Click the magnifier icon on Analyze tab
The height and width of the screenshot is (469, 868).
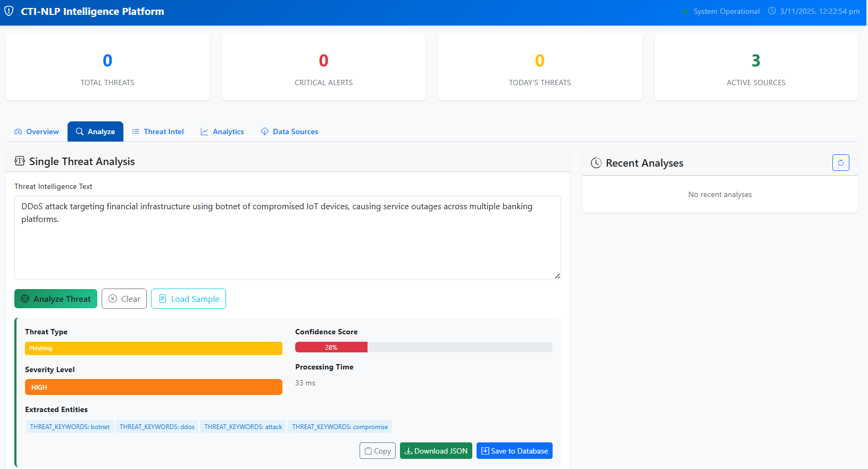click(80, 131)
